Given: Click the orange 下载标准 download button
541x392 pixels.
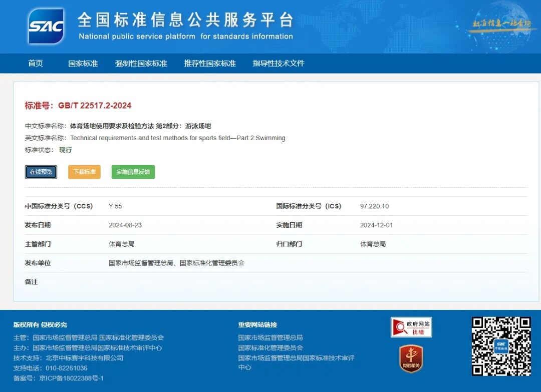Looking at the screenshot, I should click(x=84, y=171).
